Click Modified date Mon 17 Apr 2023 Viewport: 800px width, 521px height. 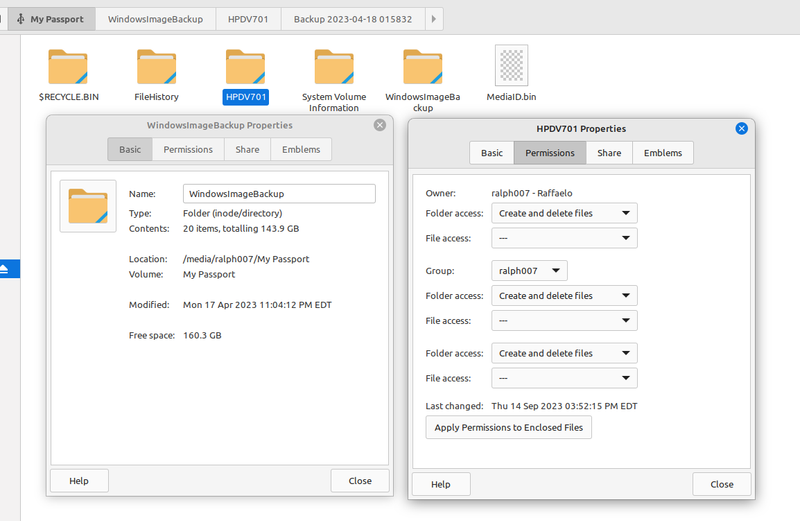(257, 305)
